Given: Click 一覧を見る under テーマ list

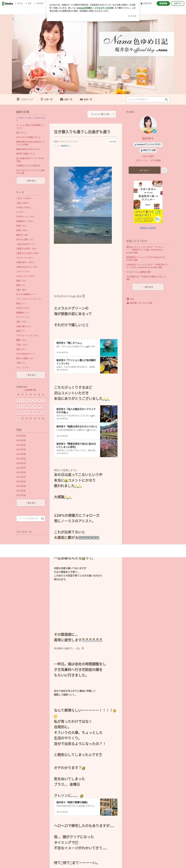Looking at the screenshot, I should point(31,375).
